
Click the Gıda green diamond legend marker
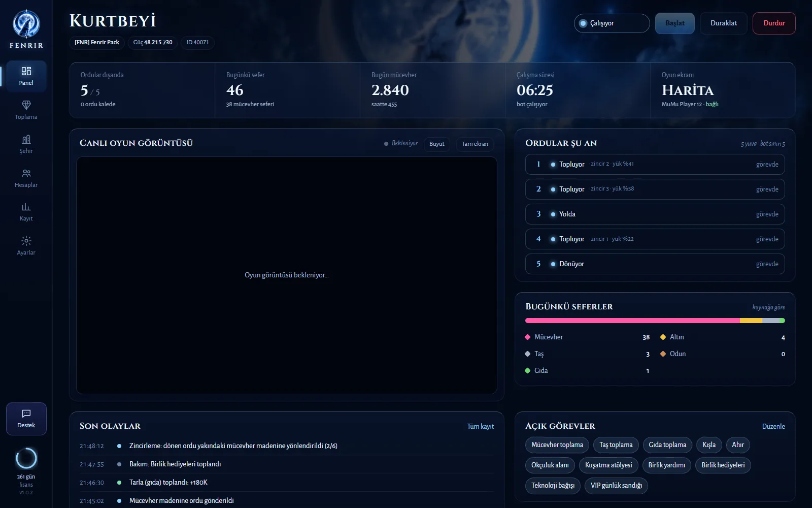coord(528,370)
